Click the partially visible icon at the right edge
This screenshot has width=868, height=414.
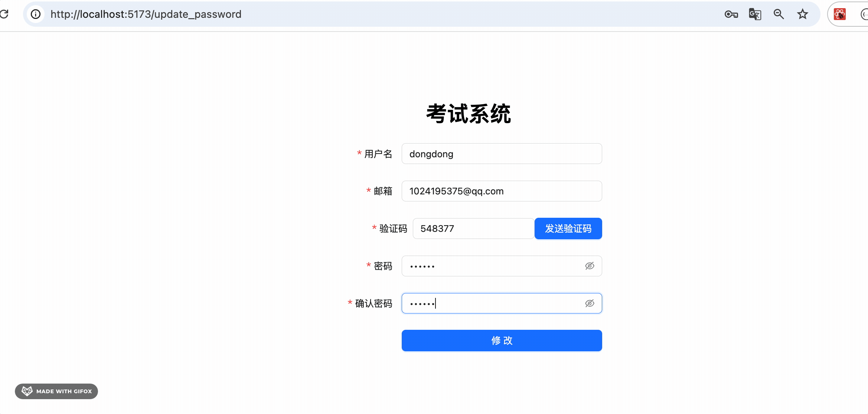point(864,14)
